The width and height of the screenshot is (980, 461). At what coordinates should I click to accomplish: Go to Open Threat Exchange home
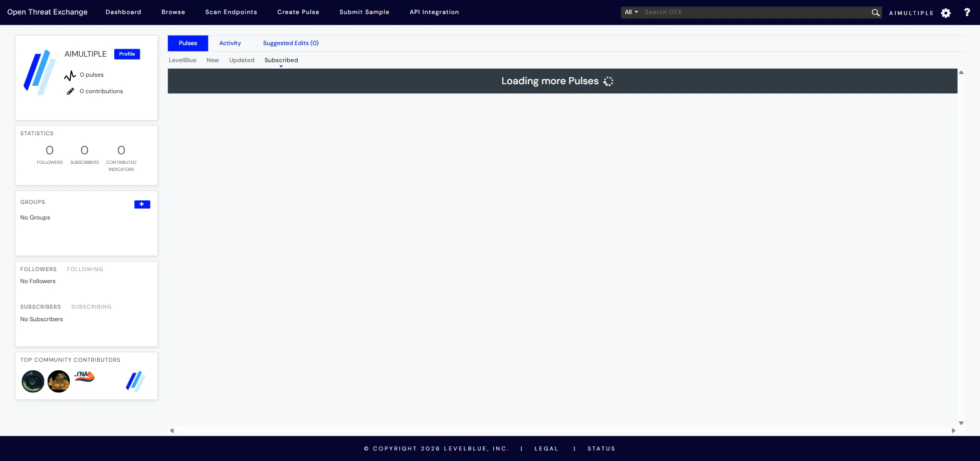pos(47,12)
